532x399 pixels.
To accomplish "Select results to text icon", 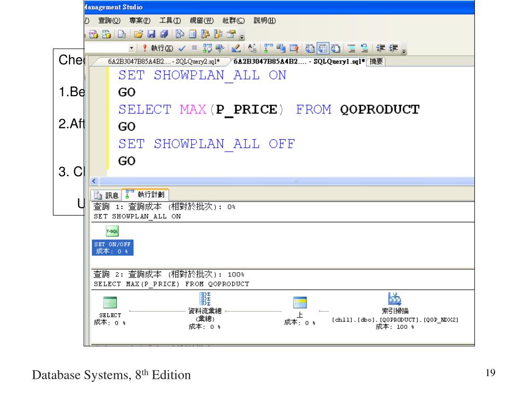I will pos(310,48).
